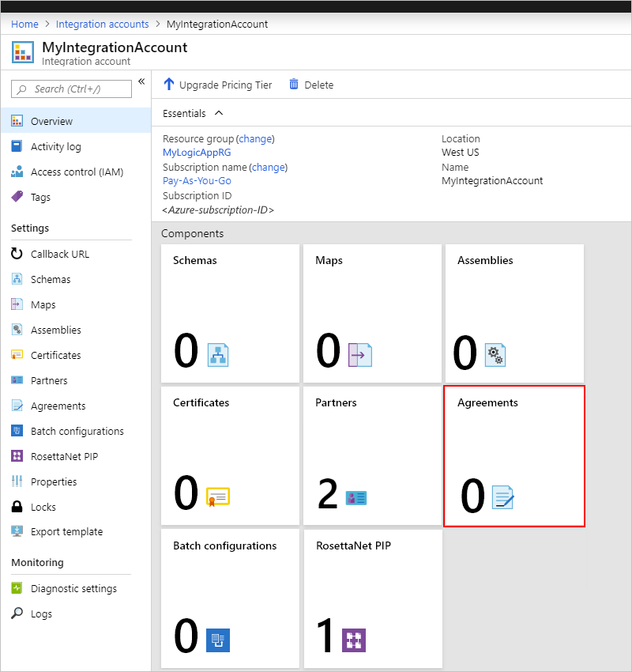The width and height of the screenshot is (632, 672).
Task: Select Batch configurations in sidebar
Action: [76, 431]
